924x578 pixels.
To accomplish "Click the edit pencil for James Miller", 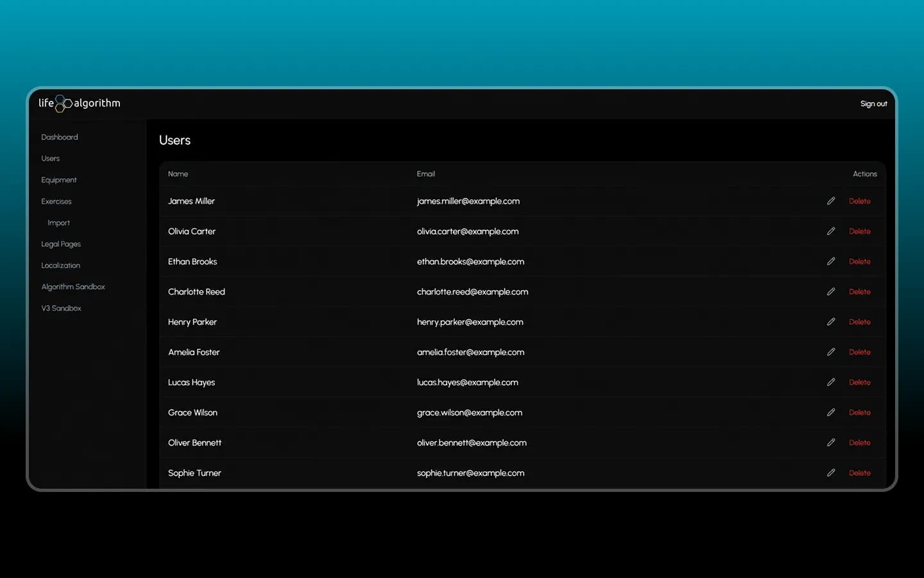I will pos(831,201).
